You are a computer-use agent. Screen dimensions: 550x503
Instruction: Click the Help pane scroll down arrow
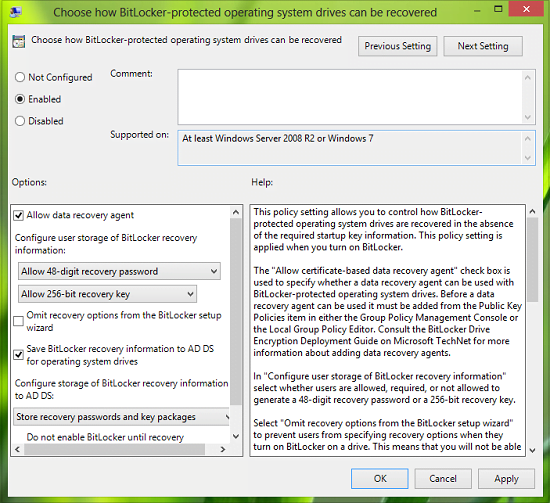[532, 450]
